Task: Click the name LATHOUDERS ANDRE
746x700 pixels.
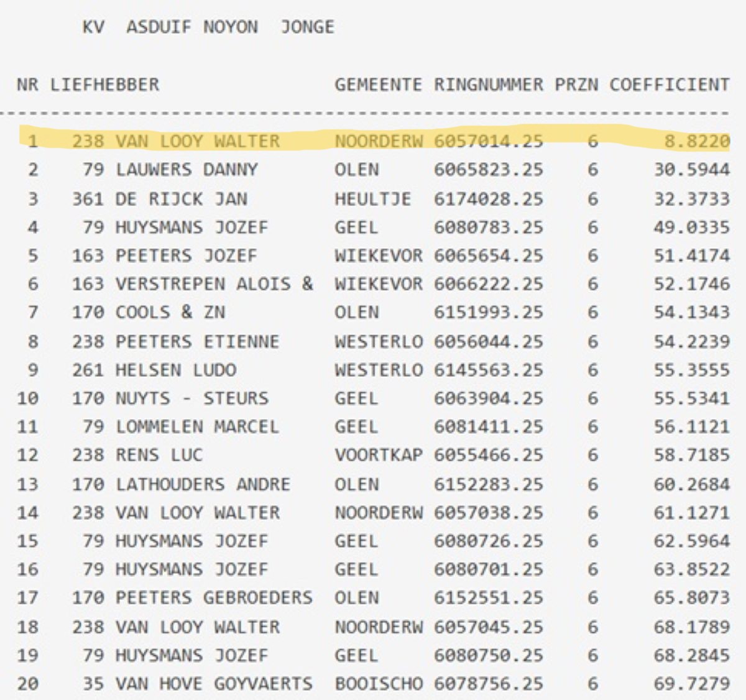Action: 203,484
